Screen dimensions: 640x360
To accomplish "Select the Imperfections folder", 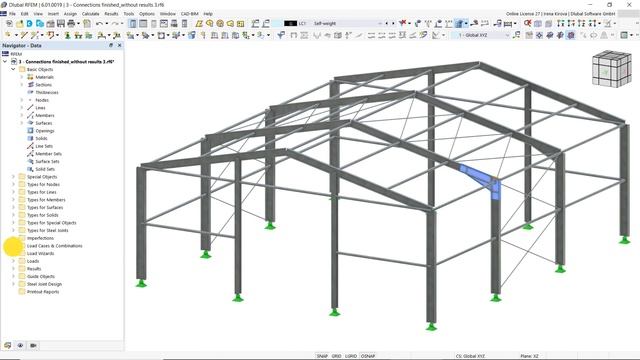I will click(x=40, y=238).
